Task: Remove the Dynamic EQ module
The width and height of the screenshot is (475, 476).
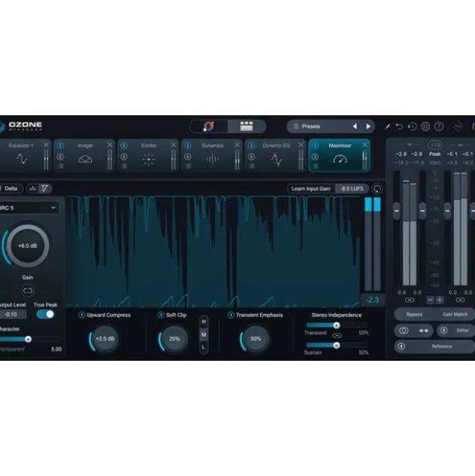Action: 301,145
